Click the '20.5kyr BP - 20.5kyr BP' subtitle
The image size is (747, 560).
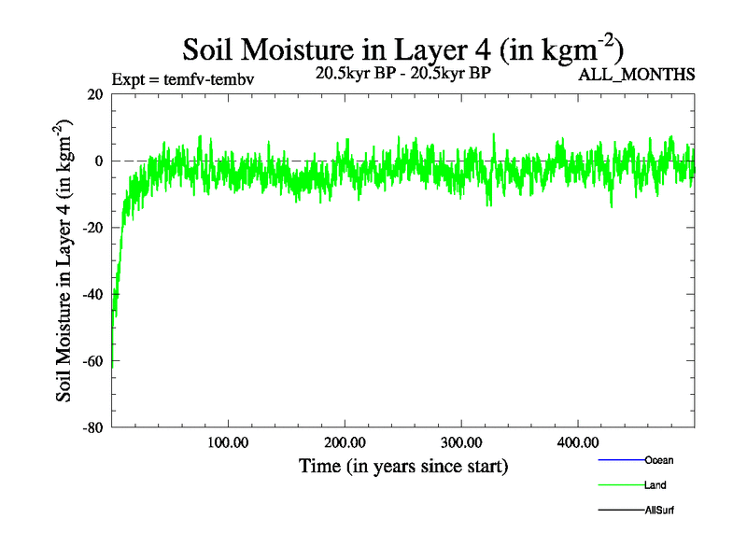tap(402, 72)
